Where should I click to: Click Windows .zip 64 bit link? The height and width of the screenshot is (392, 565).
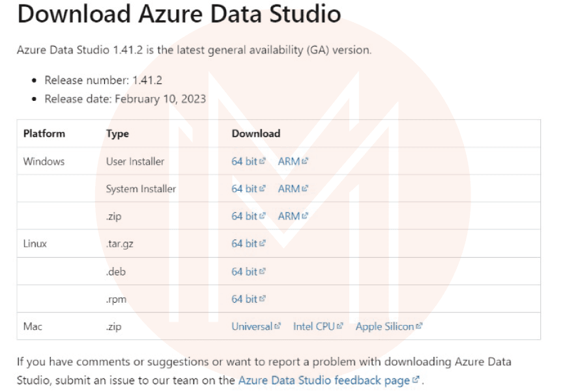(x=244, y=216)
